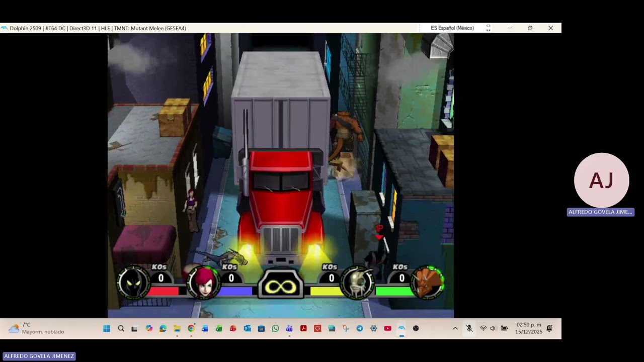Click the battery status tray icon

(504, 328)
